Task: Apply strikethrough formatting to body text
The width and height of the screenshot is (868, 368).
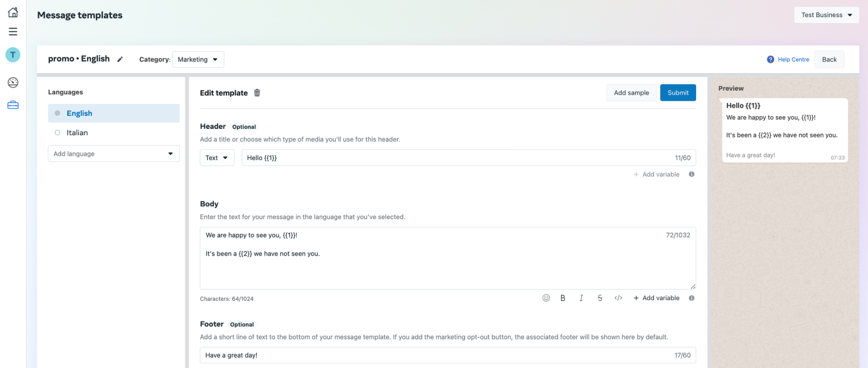Action: tap(600, 298)
